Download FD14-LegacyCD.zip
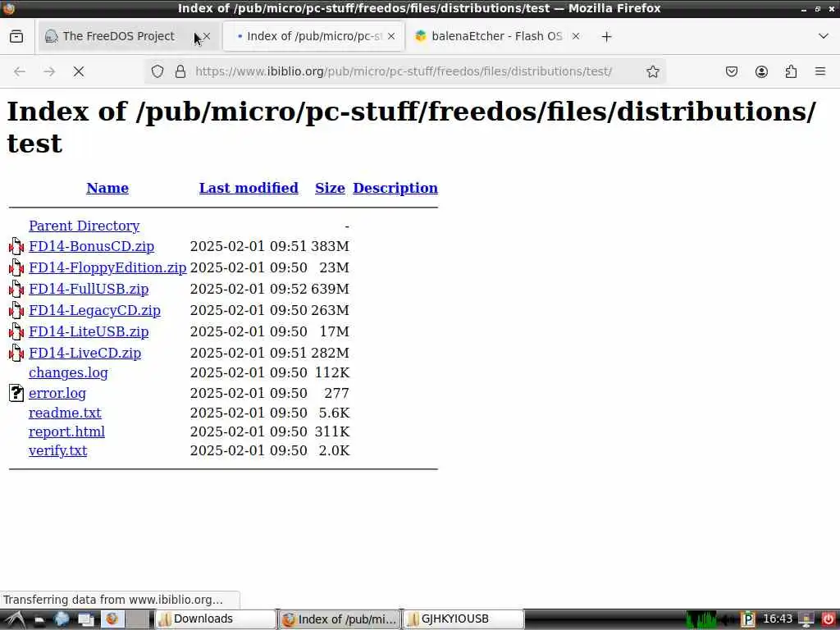Screen dimensions: 840x630 (95, 310)
